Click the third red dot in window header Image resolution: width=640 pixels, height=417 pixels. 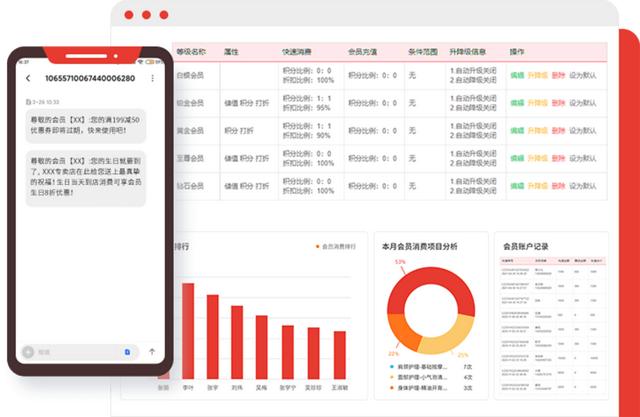coord(163,15)
